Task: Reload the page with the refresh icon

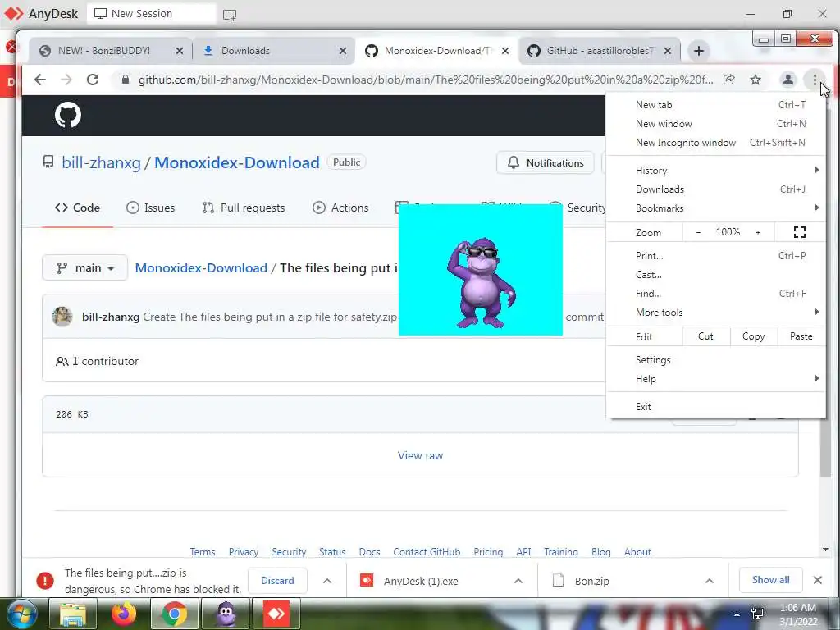Action: [93, 80]
